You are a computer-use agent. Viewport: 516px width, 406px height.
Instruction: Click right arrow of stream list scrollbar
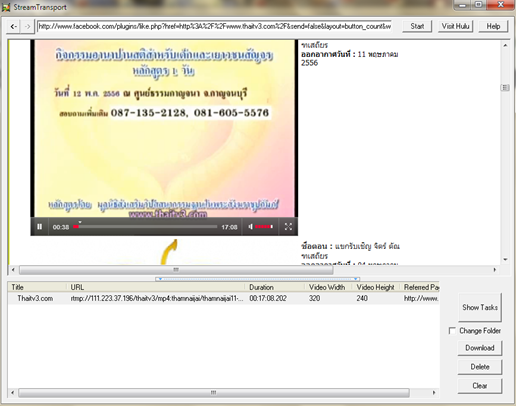[434, 393]
